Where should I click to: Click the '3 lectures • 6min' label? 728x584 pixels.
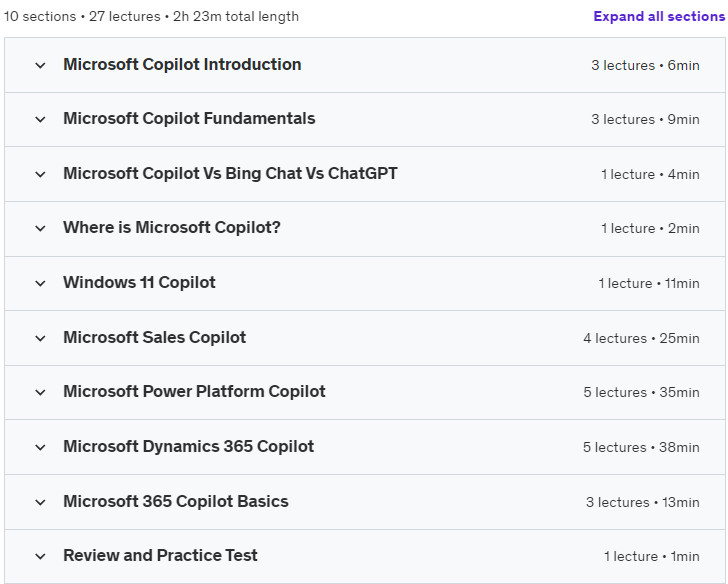point(645,65)
